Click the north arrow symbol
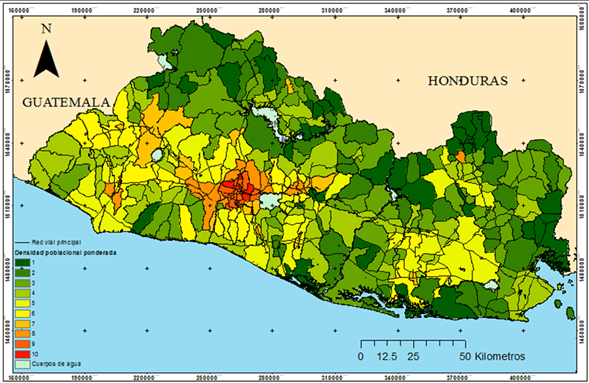Viewport: 589px width, 383px height. tap(46, 59)
